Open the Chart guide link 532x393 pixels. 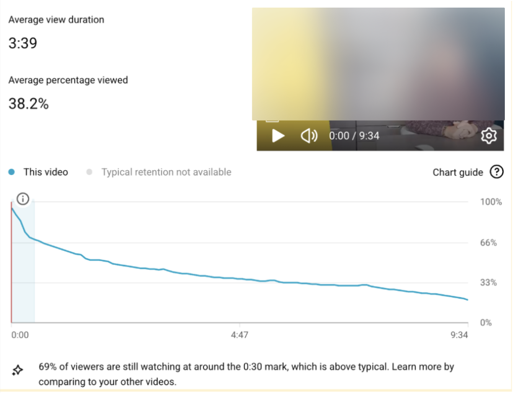click(457, 172)
